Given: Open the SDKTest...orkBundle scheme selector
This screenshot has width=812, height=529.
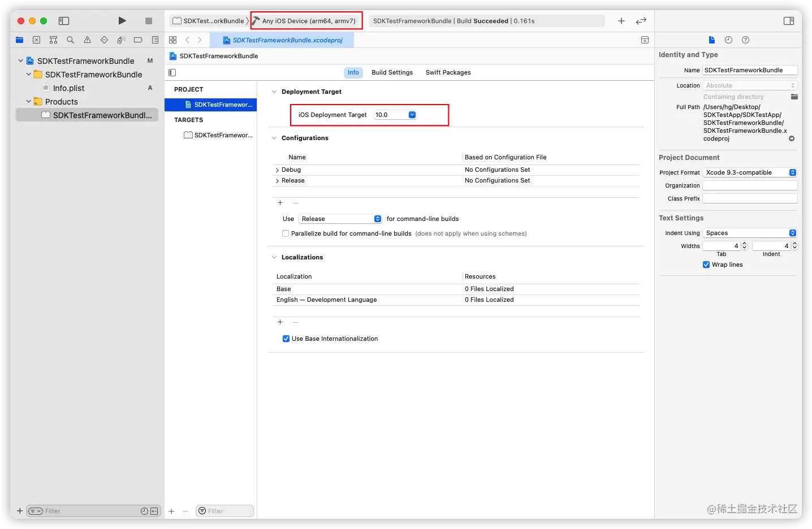Looking at the screenshot, I should [x=209, y=21].
